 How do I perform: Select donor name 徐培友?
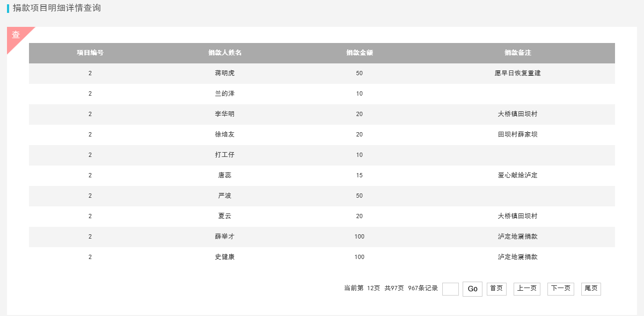(x=225, y=134)
